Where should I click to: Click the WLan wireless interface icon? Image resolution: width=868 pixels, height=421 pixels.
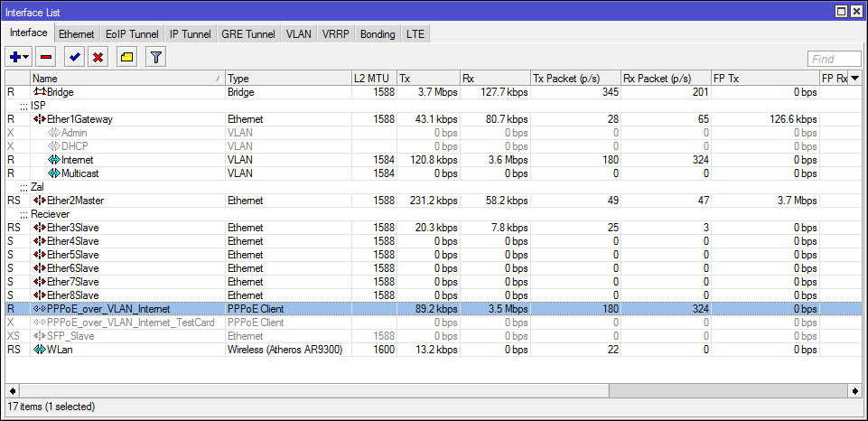[40, 349]
